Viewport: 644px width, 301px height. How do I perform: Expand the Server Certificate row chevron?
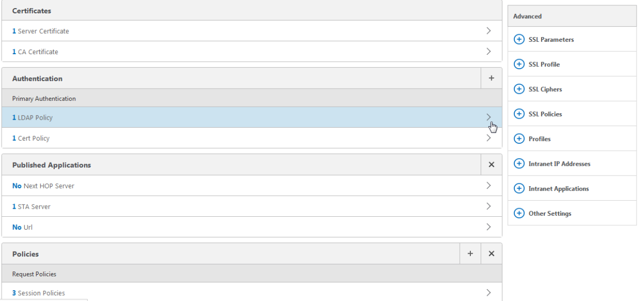[488, 31]
